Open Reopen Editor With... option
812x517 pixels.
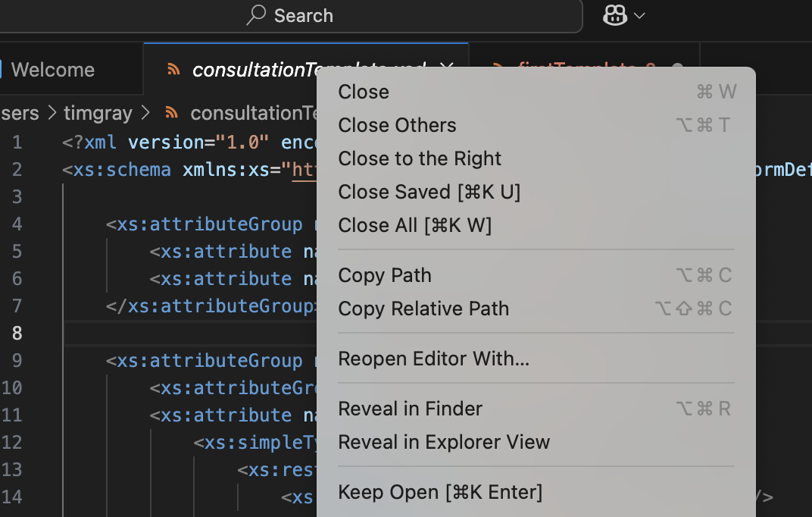tap(433, 359)
